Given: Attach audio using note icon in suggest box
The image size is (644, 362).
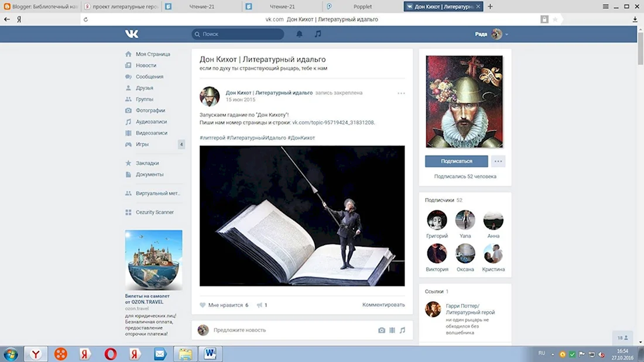Looking at the screenshot, I should coord(403,330).
